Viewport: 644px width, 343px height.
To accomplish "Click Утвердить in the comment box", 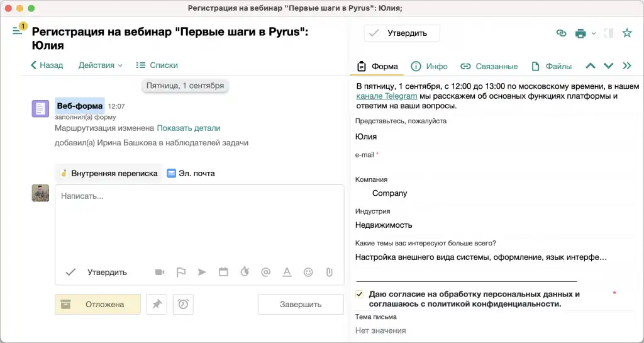I will point(96,273).
